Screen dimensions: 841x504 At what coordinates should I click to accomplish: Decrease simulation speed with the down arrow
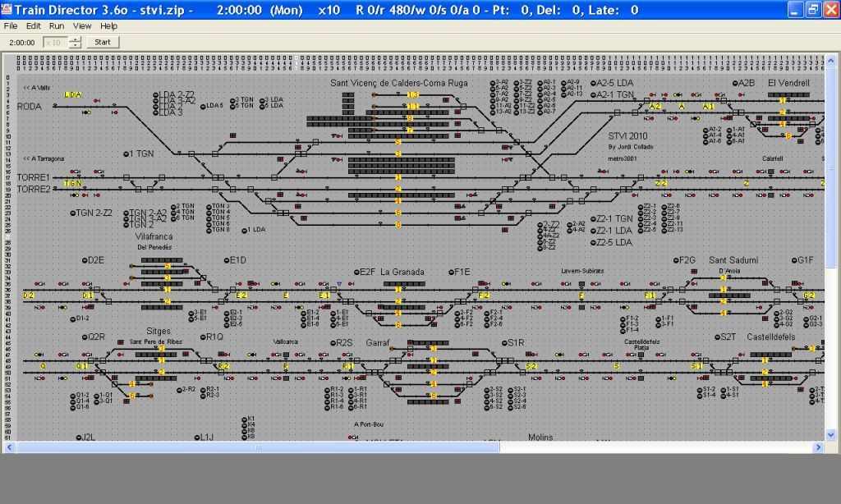[x=76, y=45]
